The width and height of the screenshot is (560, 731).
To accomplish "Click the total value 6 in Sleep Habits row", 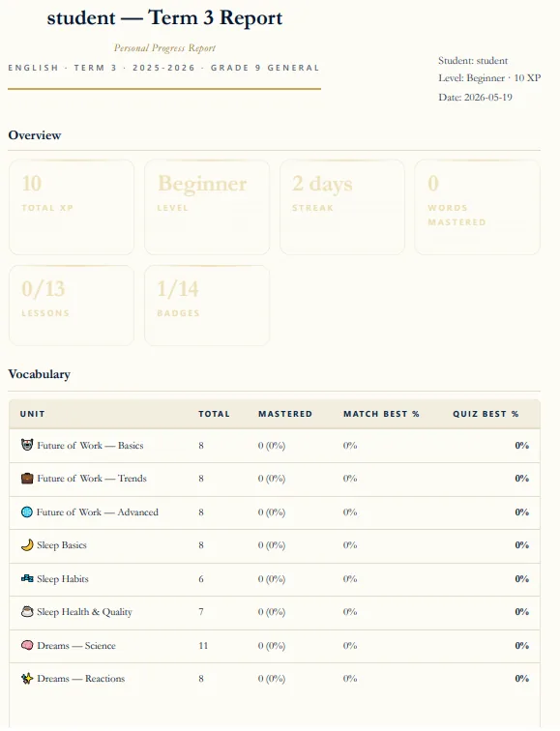I will pyautogui.click(x=201, y=578).
